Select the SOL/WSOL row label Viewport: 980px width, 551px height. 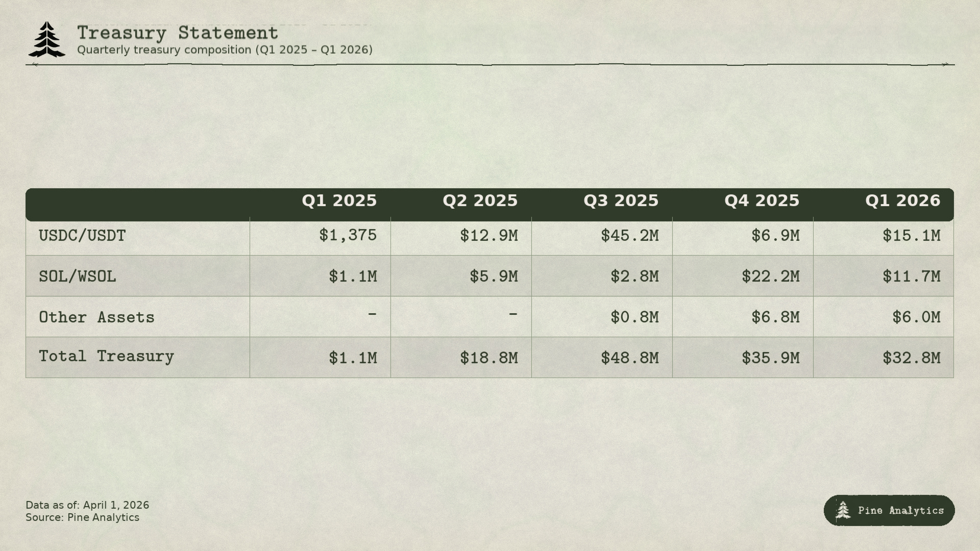pos(78,277)
